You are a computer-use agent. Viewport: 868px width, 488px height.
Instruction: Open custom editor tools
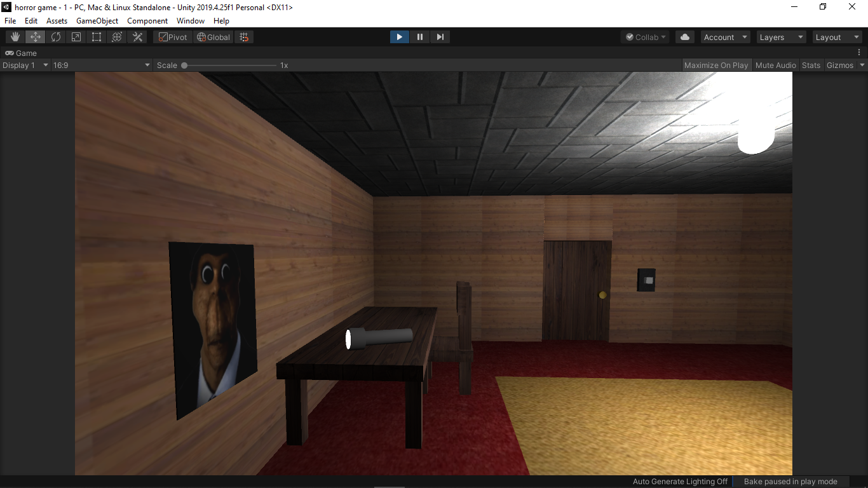click(x=137, y=37)
